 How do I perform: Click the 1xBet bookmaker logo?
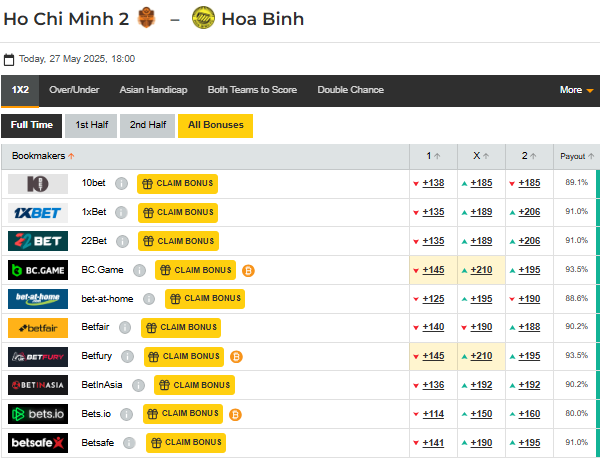pos(38,213)
